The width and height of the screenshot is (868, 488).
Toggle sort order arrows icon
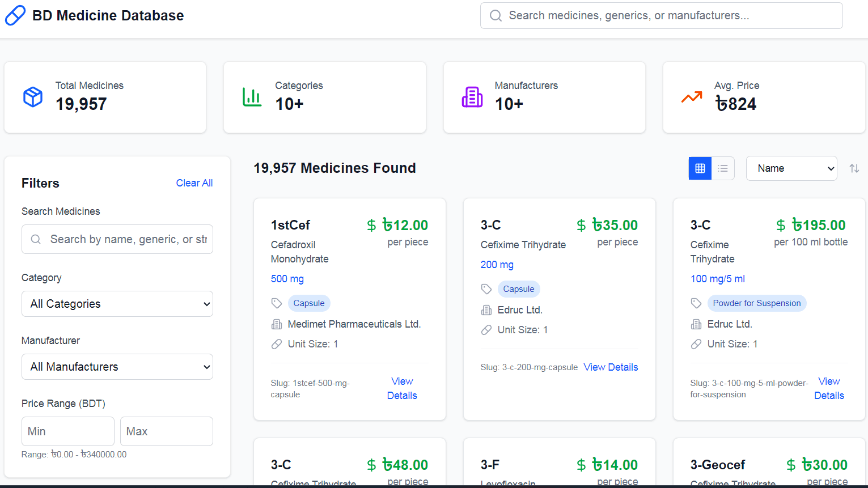click(854, 168)
